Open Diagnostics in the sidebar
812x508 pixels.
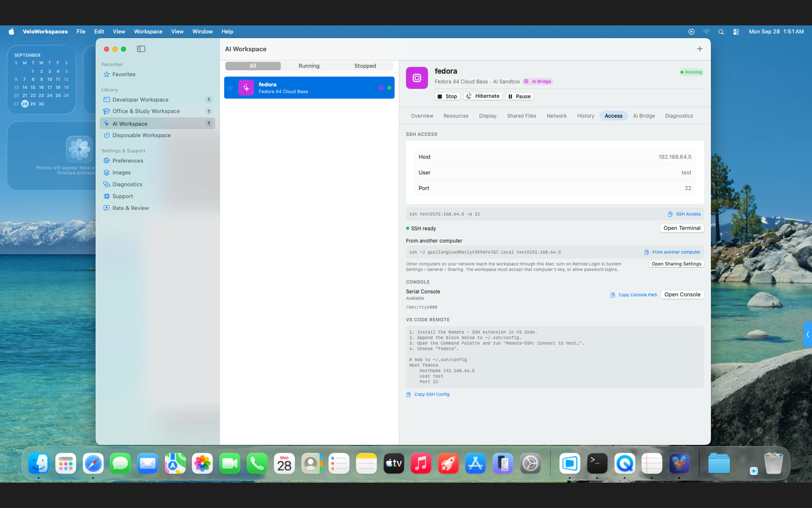click(157, 185)
